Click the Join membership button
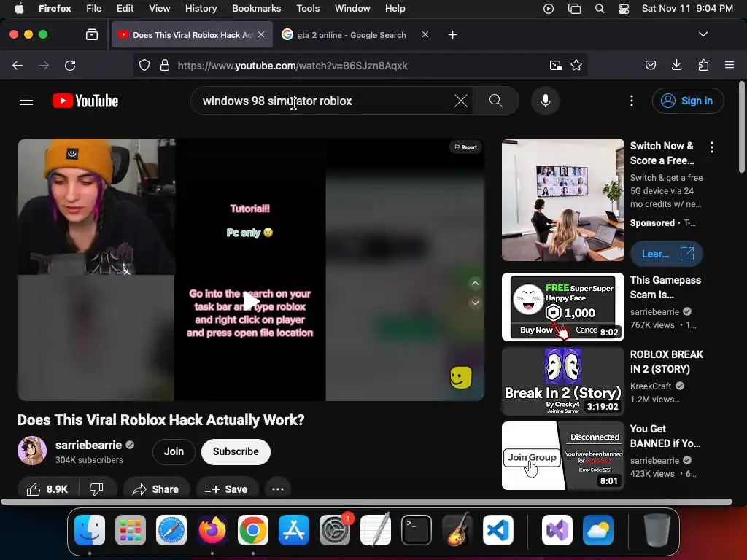 (174, 452)
